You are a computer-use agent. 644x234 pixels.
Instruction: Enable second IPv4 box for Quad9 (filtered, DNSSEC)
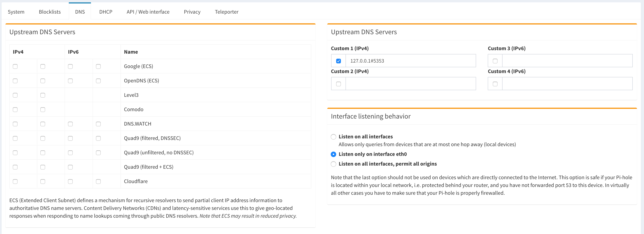[43, 139]
